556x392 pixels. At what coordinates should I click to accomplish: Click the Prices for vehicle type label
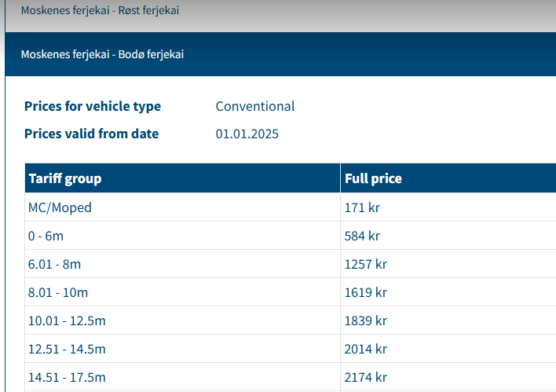coord(93,106)
